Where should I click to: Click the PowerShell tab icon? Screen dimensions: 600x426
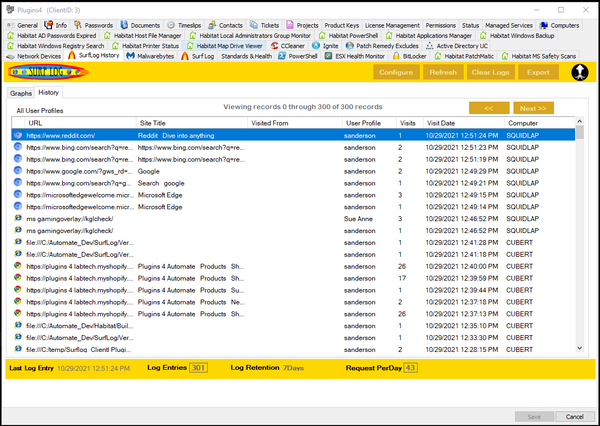[x=282, y=56]
